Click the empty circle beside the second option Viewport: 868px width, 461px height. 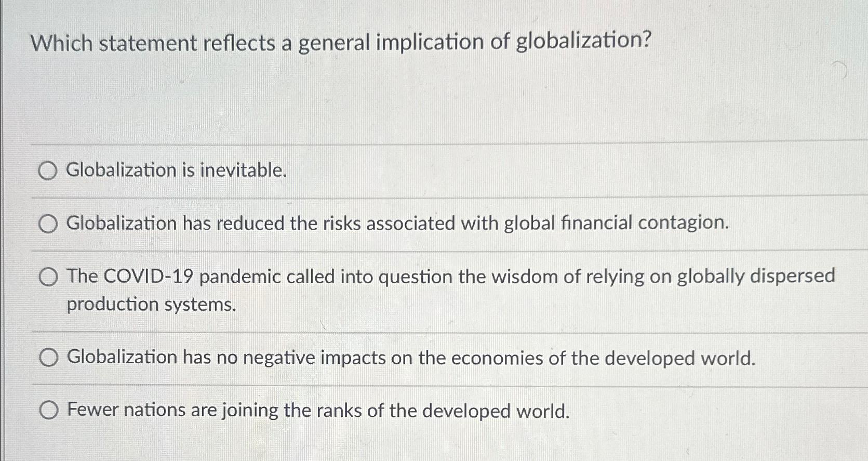pos(48,224)
